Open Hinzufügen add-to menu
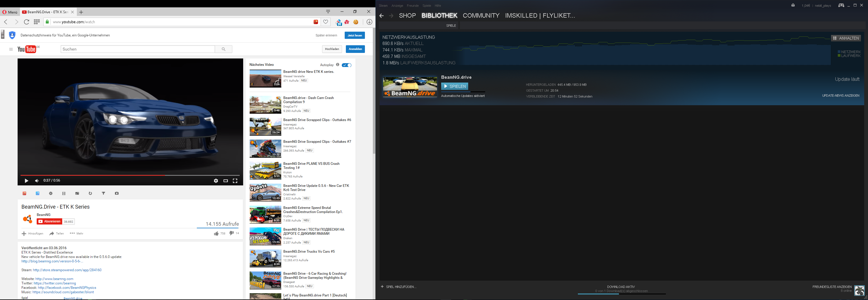 (32, 234)
